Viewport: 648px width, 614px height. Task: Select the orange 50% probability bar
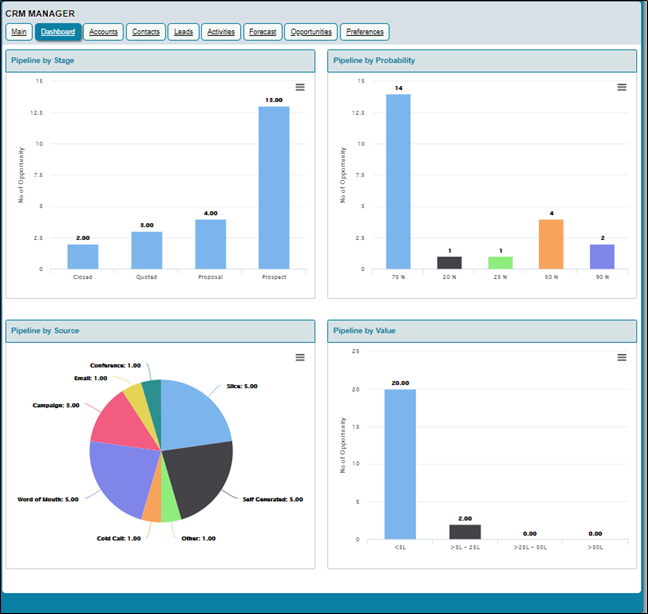point(550,244)
